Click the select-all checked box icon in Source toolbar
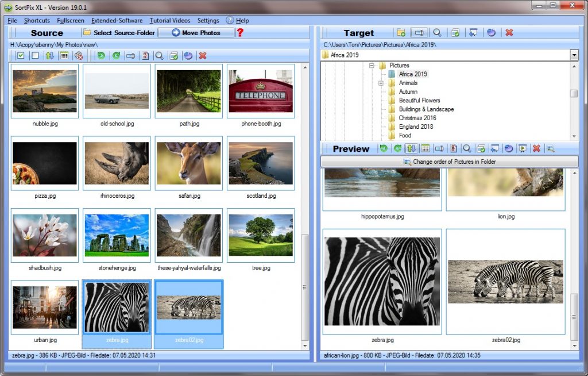This screenshot has width=588, height=376. (x=20, y=56)
